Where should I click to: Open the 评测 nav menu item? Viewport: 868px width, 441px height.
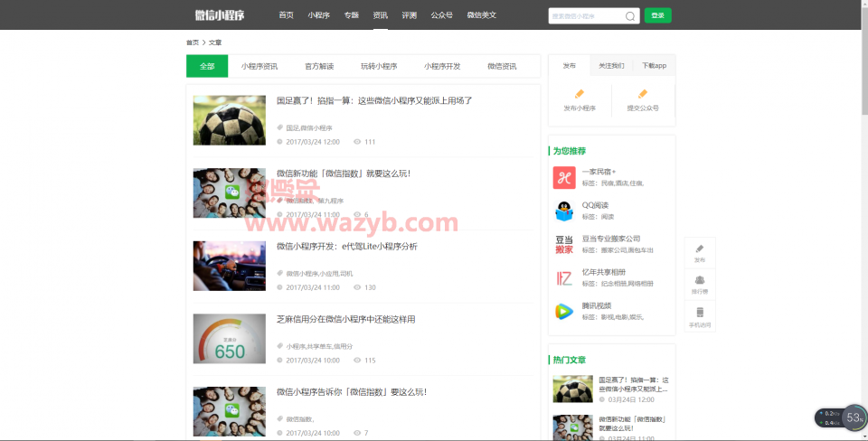click(409, 15)
